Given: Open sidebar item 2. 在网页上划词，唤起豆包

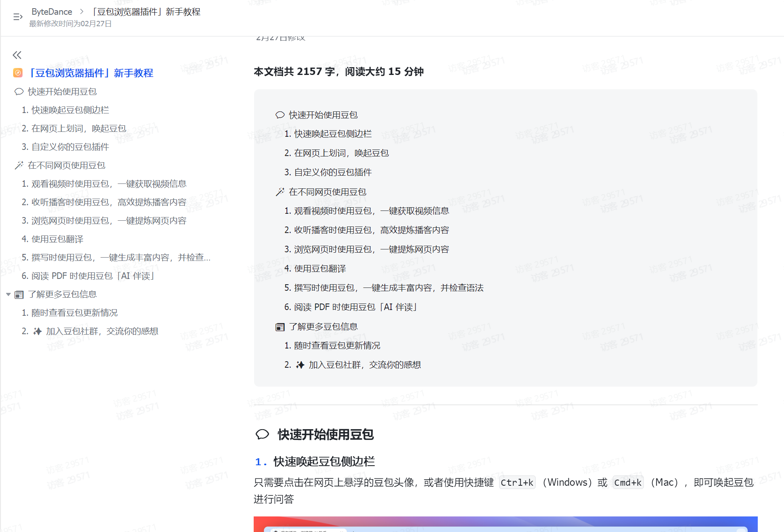Looking at the screenshot, I should 74,128.
